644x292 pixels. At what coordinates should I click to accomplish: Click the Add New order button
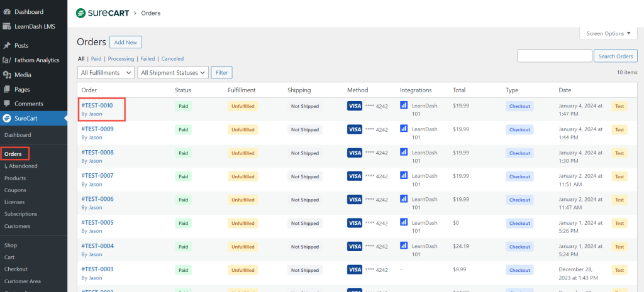125,42
